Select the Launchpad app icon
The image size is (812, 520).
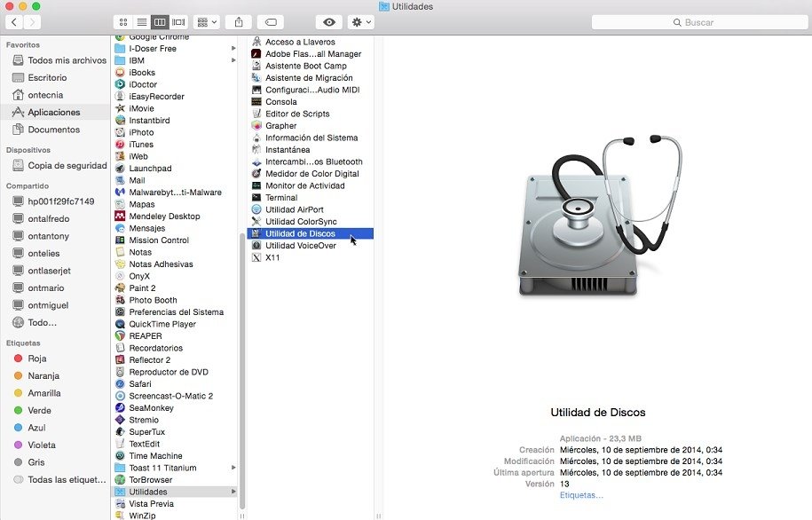120,169
